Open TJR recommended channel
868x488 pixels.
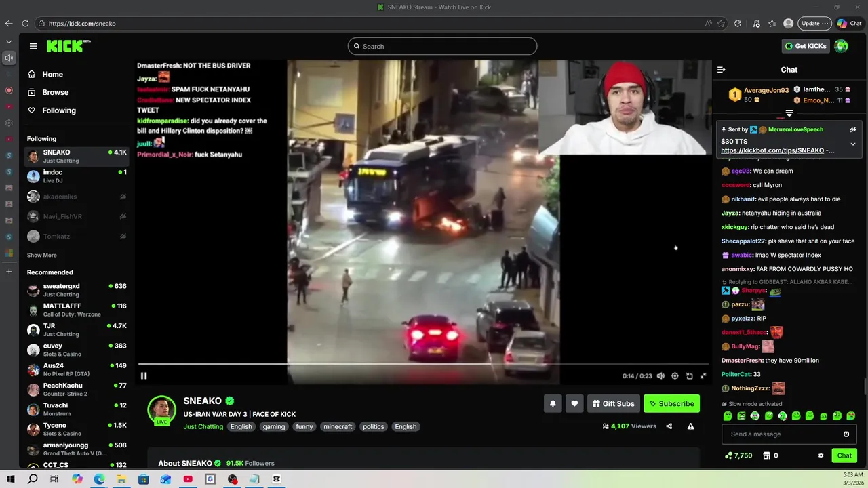(77, 330)
